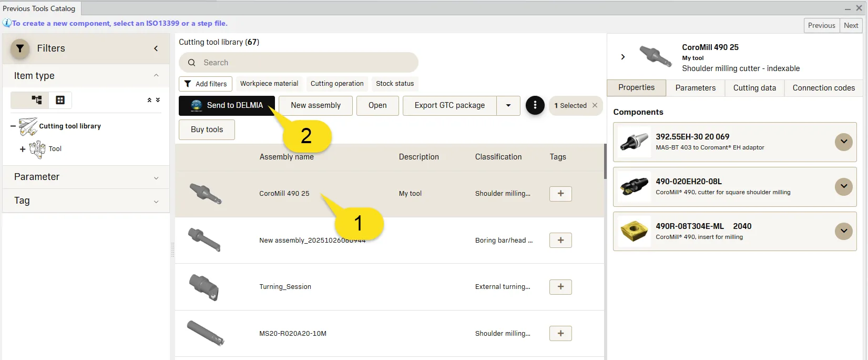Add a tag to the CoroMill 490 25 row
This screenshot has width=868, height=360.
(560, 194)
